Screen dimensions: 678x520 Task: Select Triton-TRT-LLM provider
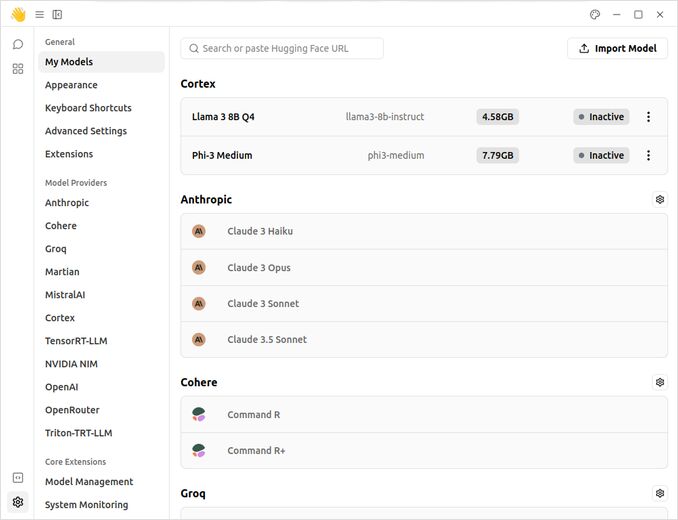point(79,433)
